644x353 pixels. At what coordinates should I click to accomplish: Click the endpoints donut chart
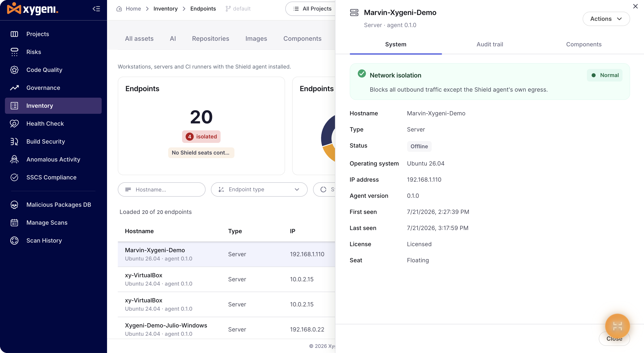pos(328,138)
